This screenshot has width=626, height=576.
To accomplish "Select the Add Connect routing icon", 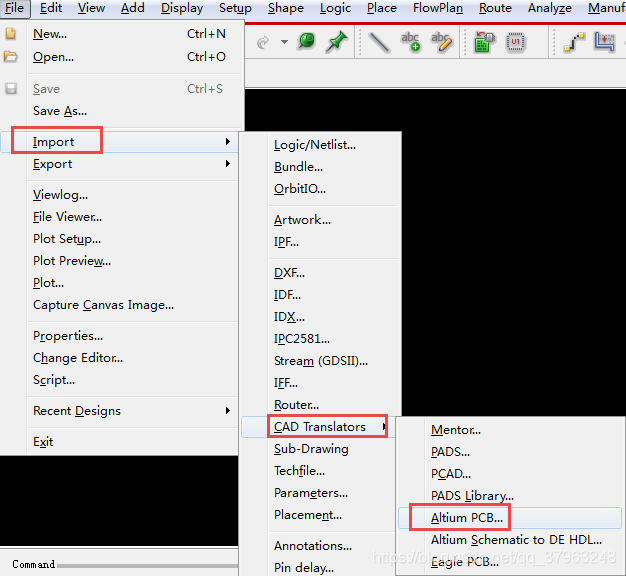I will 574,42.
